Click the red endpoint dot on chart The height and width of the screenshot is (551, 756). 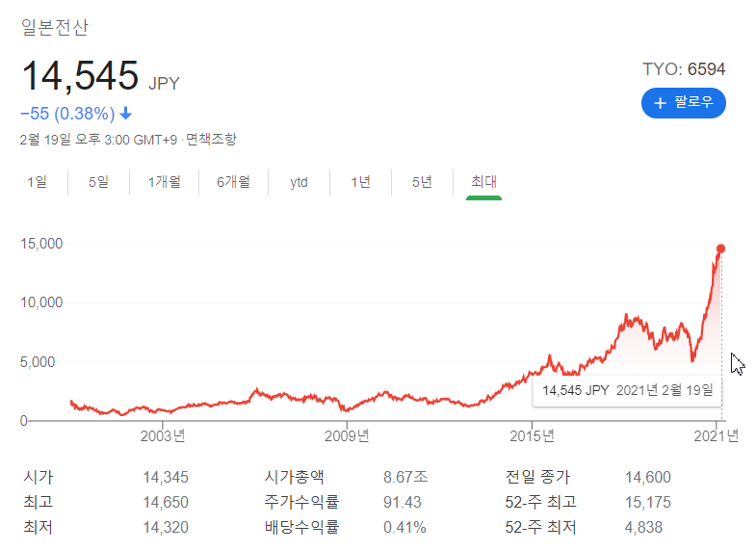[x=720, y=249]
